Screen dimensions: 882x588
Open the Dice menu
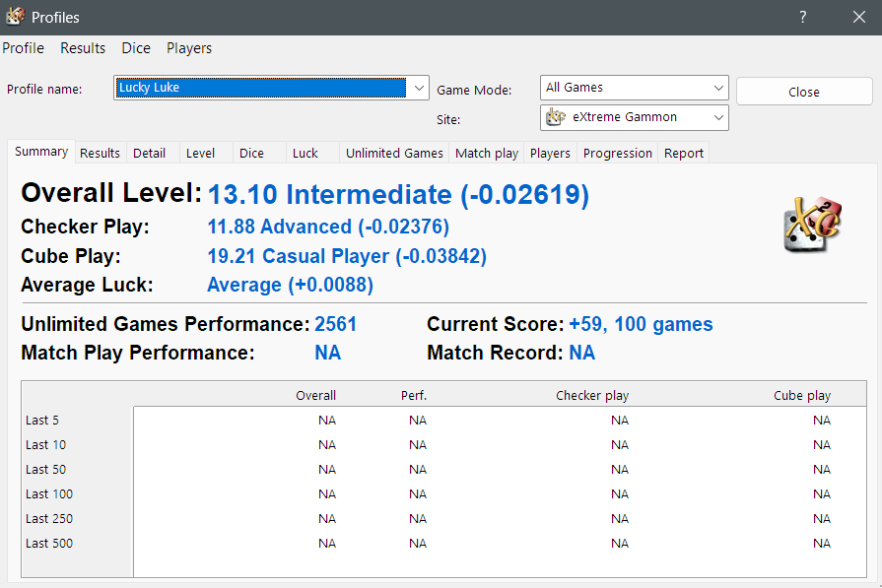click(136, 48)
